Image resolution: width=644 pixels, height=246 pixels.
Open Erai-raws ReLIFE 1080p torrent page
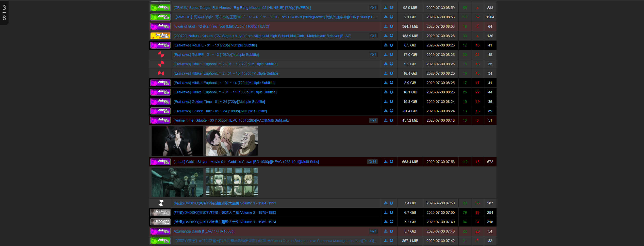pyautogui.click(x=216, y=55)
